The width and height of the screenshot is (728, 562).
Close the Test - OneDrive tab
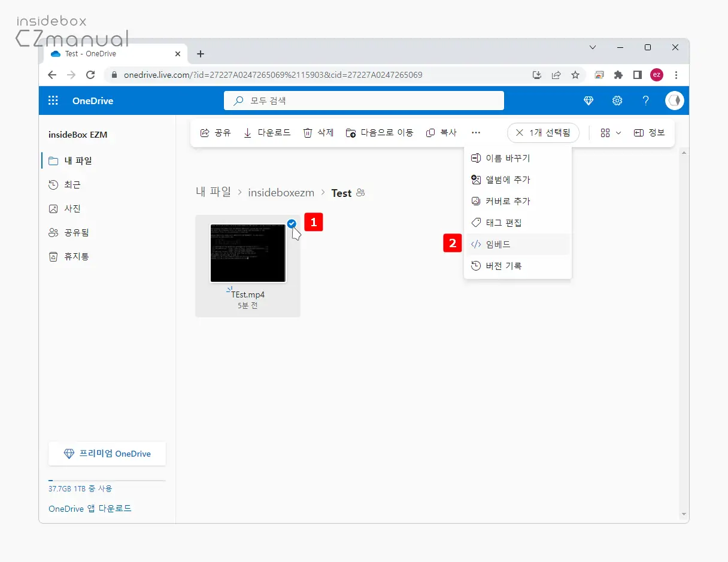coord(178,54)
